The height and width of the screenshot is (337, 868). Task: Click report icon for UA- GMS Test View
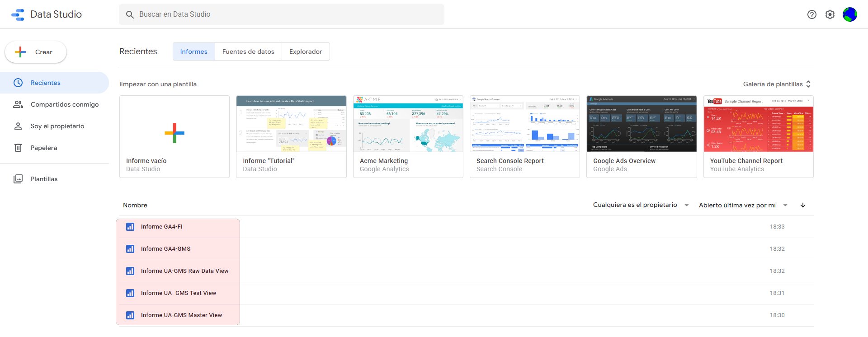click(x=130, y=293)
